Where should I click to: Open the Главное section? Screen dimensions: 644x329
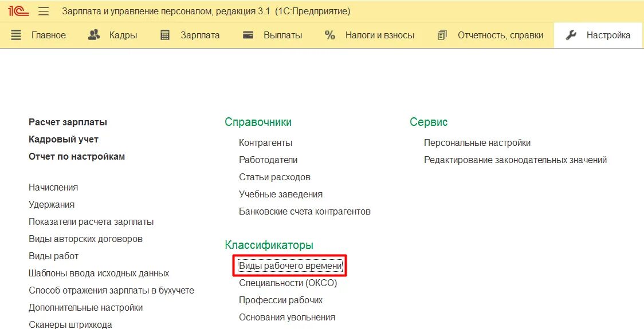pos(49,35)
